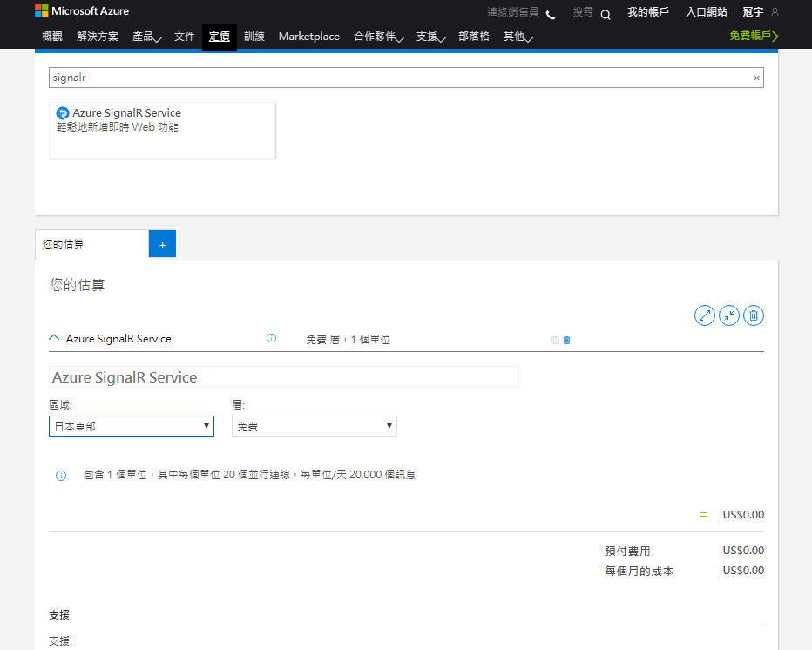Open the 層 dropdown showing 免費
812x650 pixels.
click(x=315, y=426)
